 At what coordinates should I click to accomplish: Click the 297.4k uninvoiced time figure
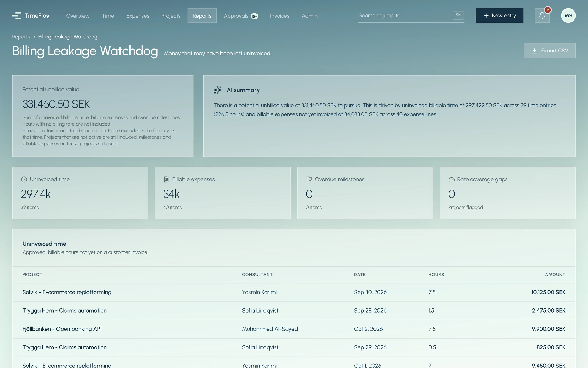pyautogui.click(x=36, y=194)
